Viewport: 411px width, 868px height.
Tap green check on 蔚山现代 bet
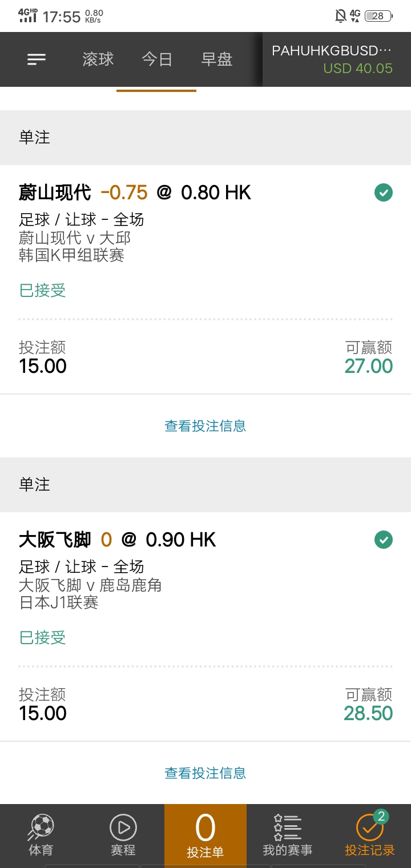coord(384,192)
